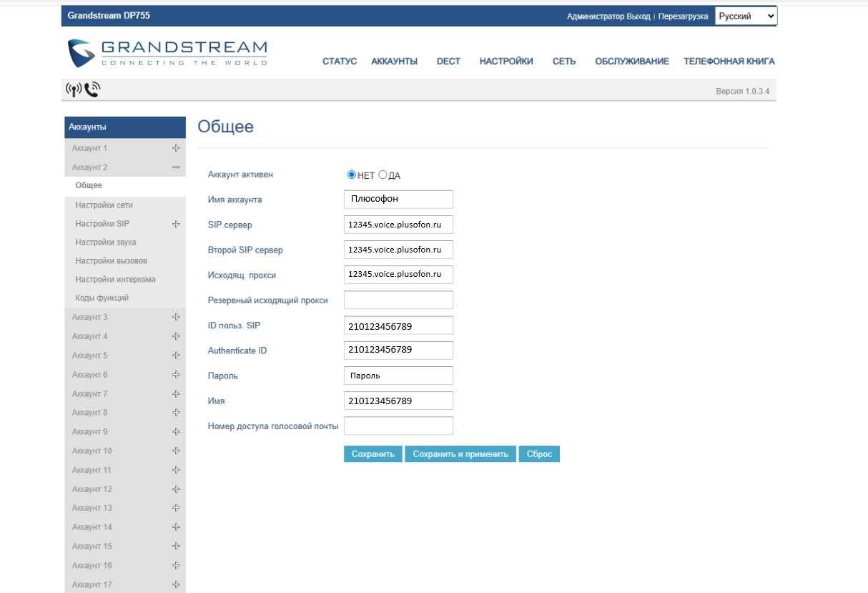Expand Аккаунт 16 plus icon
The height and width of the screenshot is (593, 868).
(176, 566)
